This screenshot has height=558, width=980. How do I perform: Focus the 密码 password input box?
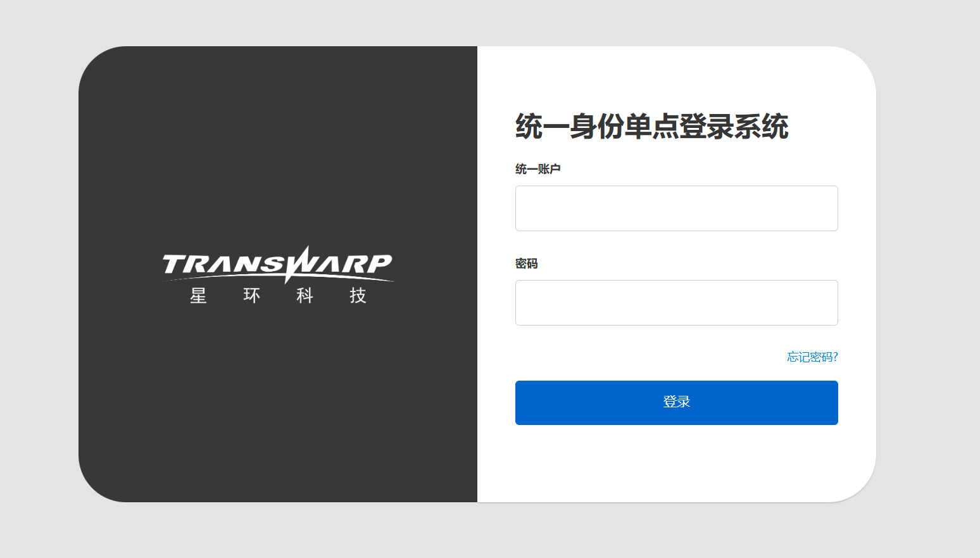click(676, 303)
